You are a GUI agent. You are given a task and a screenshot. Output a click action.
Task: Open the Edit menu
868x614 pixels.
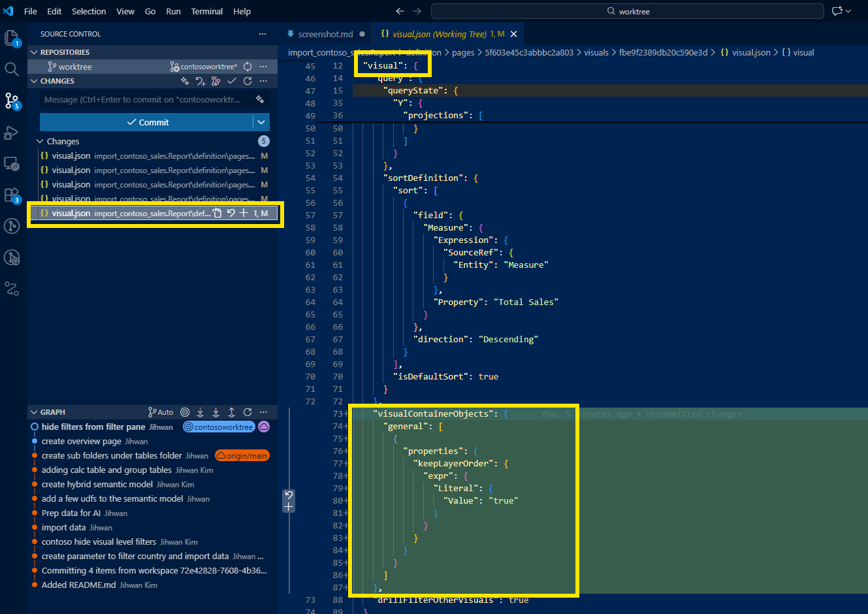[54, 11]
